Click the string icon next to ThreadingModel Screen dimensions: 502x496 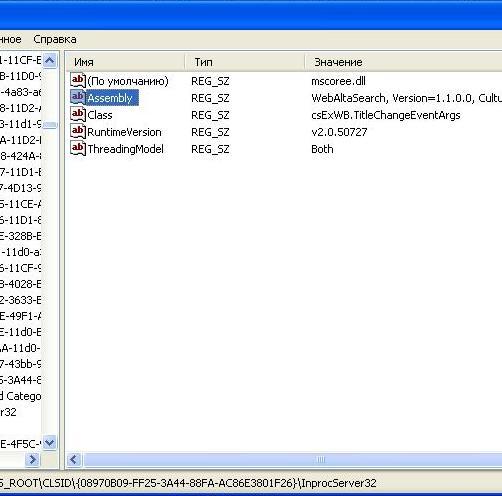pos(78,149)
